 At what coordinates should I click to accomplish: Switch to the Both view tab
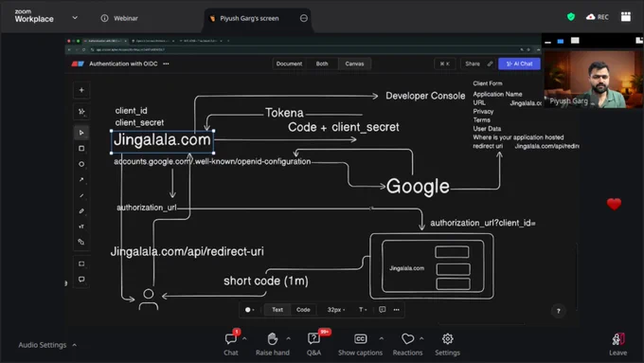click(x=322, y=64)
